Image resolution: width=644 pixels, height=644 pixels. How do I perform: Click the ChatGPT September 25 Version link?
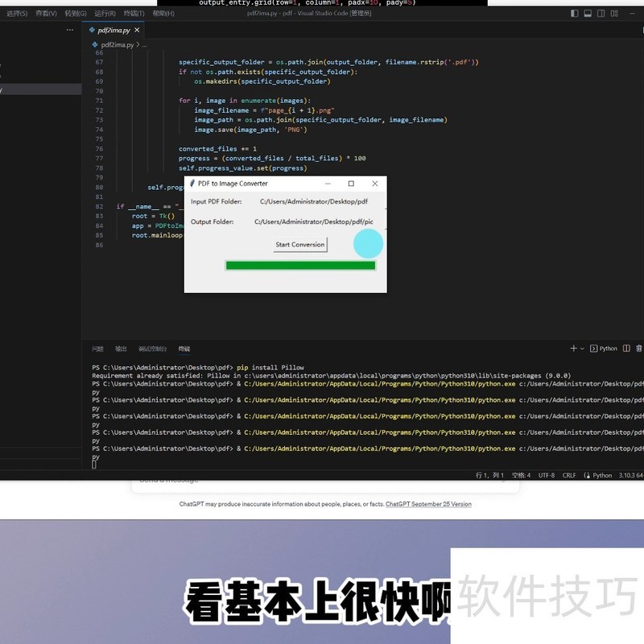click(428, 505)
